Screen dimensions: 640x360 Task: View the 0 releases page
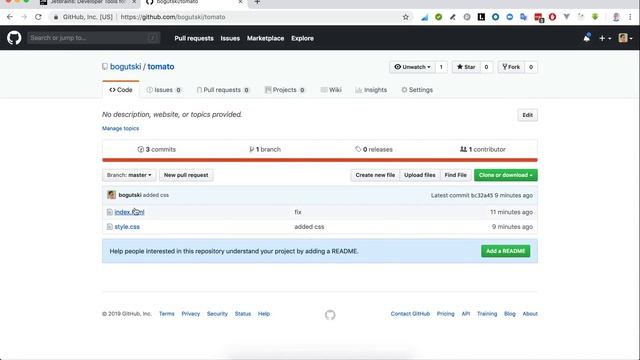(x=374, y=149)
